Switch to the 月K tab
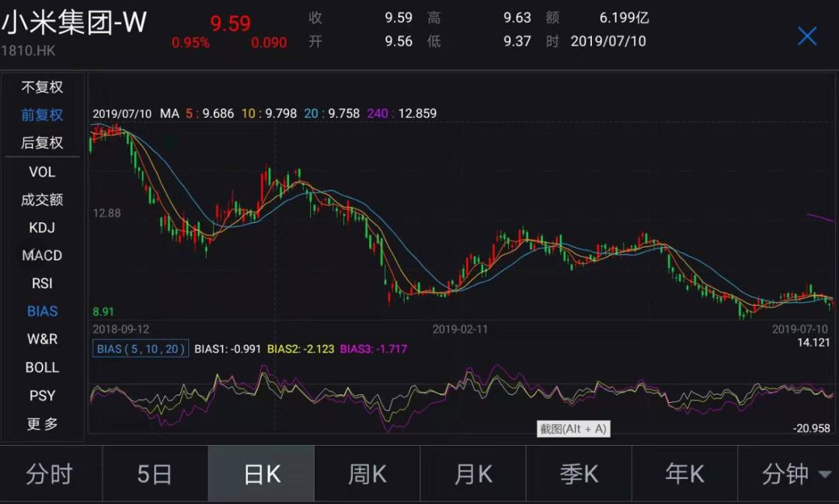The height and width of the screenshot is (504, 839). [472, 474]
